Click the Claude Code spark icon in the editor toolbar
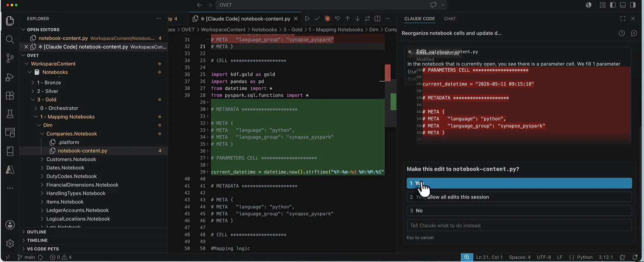644x262 pixels. pos(327,19)
